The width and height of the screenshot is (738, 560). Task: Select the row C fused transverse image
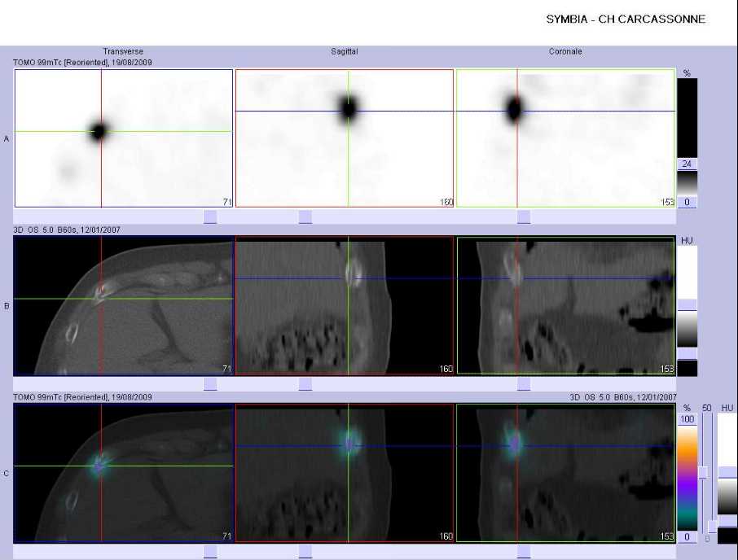click(124, 473)
